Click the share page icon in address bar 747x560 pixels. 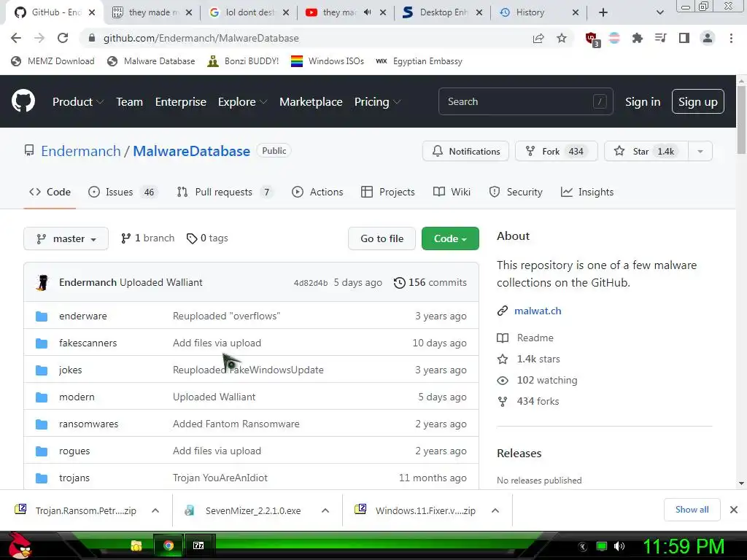pyautogui.click(x=538, y=38)
